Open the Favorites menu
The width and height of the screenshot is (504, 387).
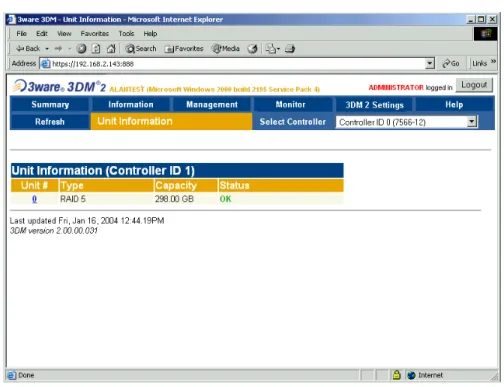95,34
